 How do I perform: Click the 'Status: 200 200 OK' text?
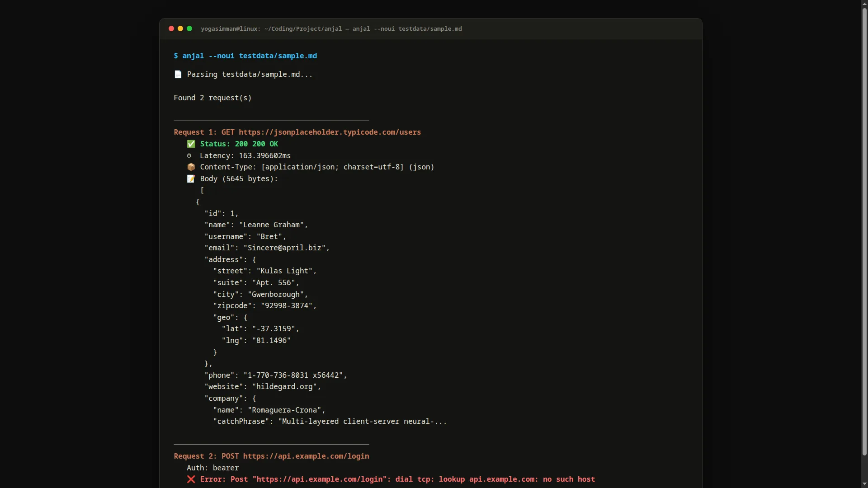(239, 144)
